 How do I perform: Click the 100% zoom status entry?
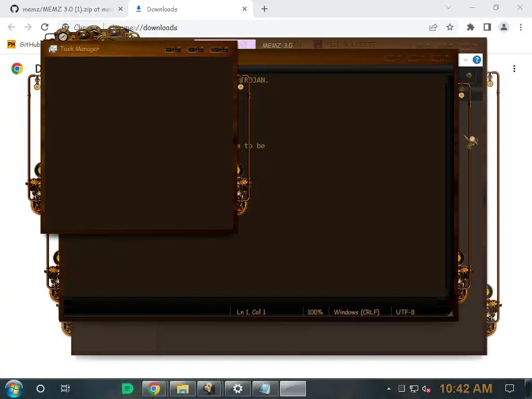point(315,312)
